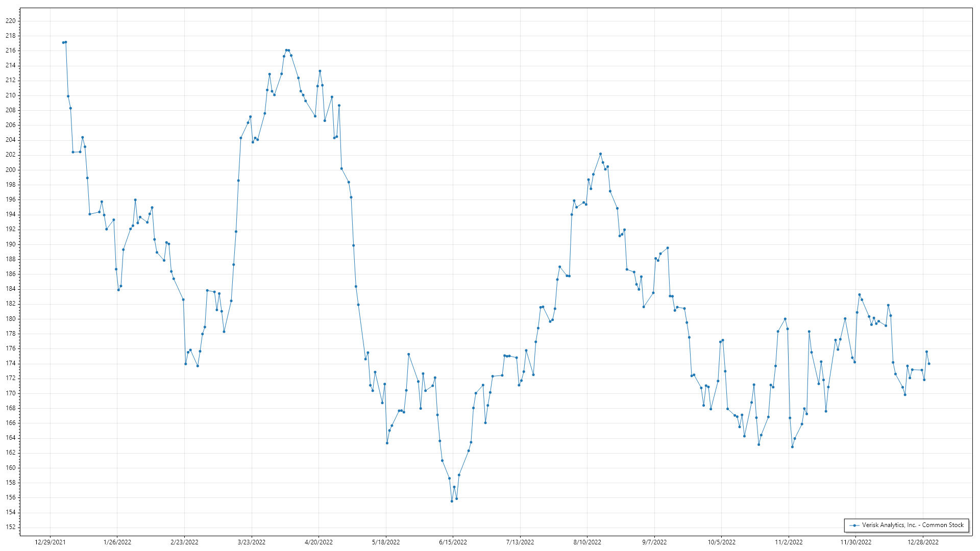Select the August peak data point near 202
This screenshot has width=980, height=551.
pyautogui.click(x=600, y=154)
